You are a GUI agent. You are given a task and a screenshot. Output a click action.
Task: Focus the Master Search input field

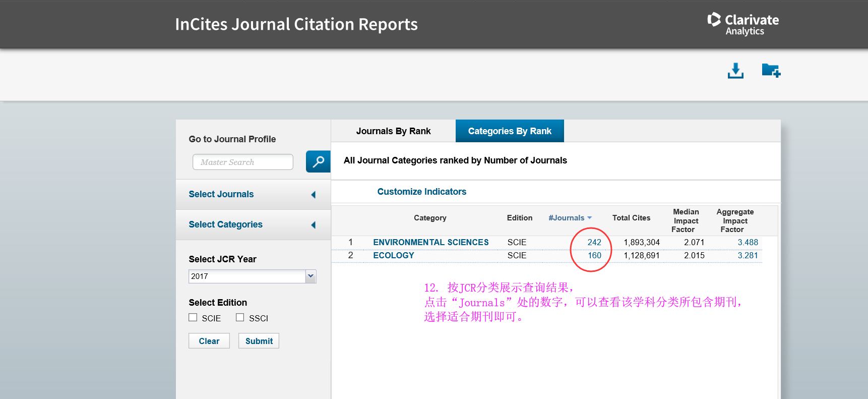click(243, 162)
